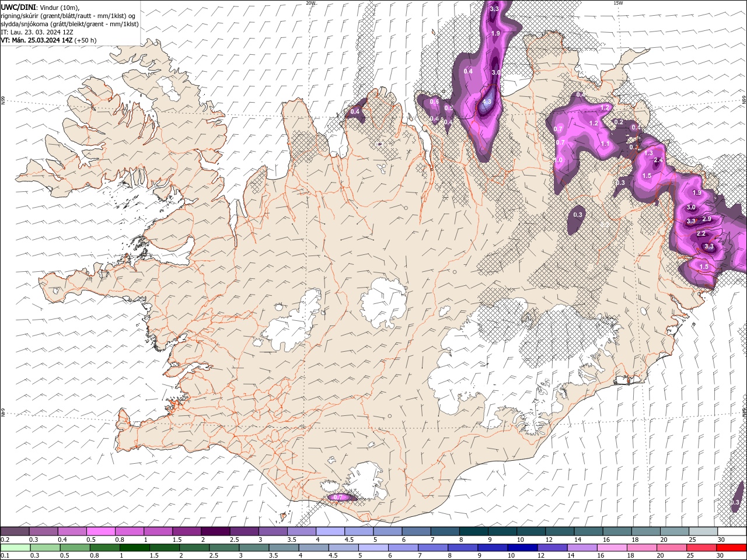Viewport: 747px width, 560px height.
Task: Click the '0.3' value in the southeast ocean patch
Action: (735, 502)
